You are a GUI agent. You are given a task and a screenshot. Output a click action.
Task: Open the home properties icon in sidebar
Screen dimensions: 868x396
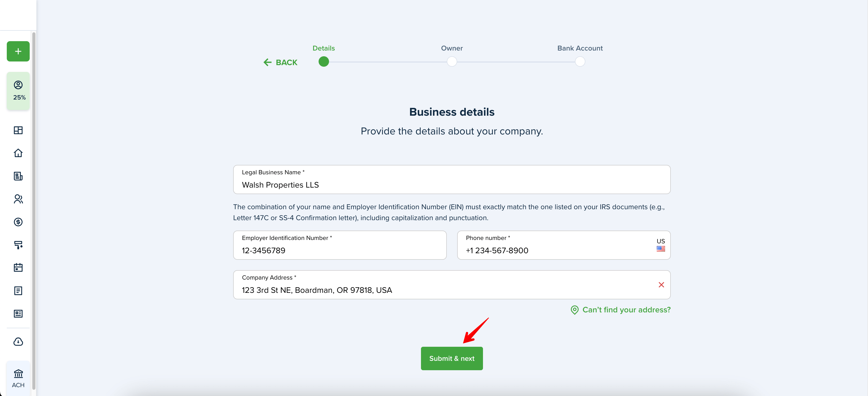tap(18, 153)
